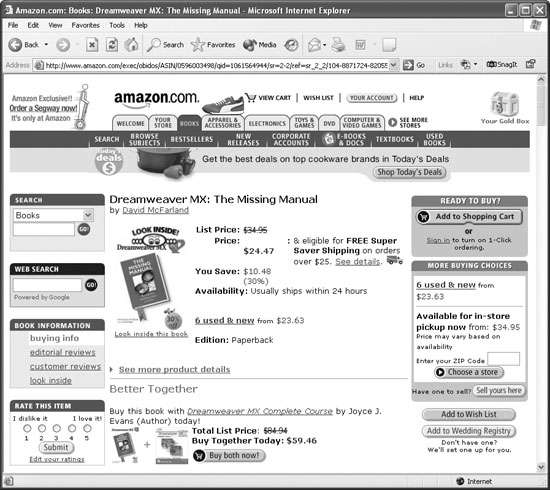Viewport: 550px width, 490px height.
Task: Select rating 4 radio button
Action: (72, 428)
